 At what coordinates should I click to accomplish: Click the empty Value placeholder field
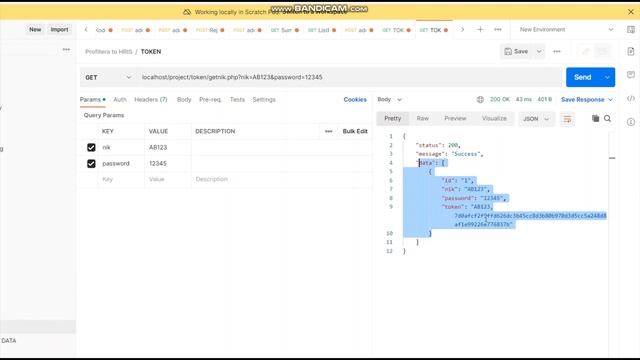tap(168, 179)
